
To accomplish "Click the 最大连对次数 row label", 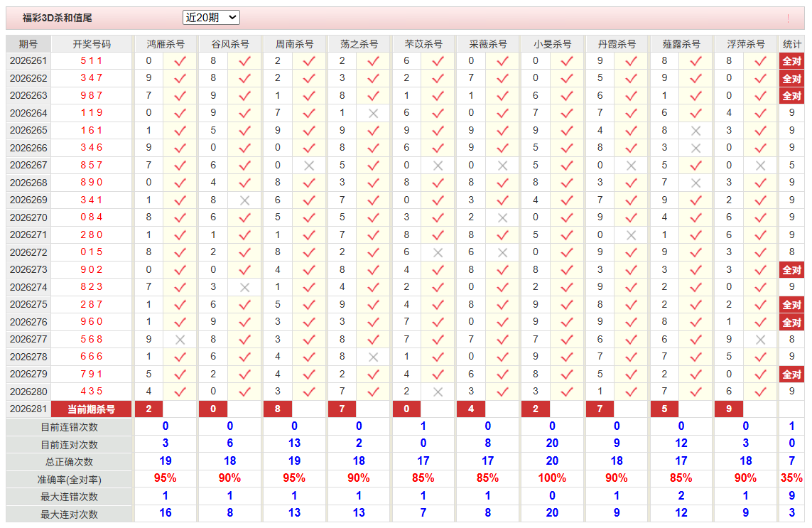I will point(70,514).
